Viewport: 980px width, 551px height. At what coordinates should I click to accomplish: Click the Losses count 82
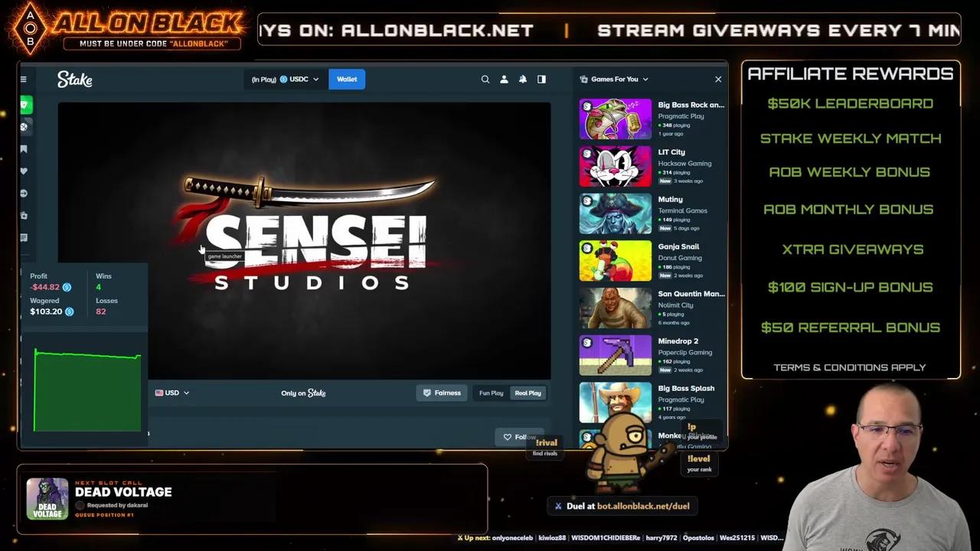click(101, 311)
